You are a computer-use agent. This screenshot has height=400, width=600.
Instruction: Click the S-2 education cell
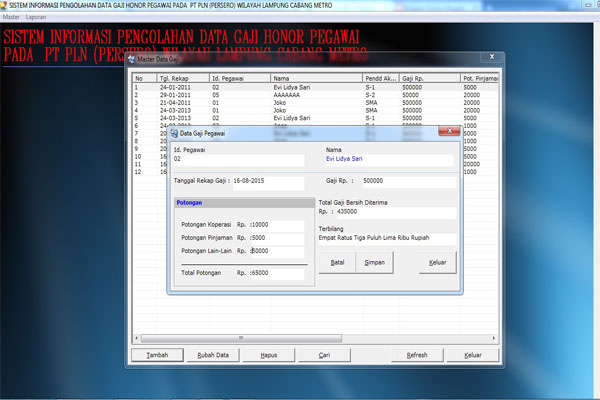(x=370, y=95)
